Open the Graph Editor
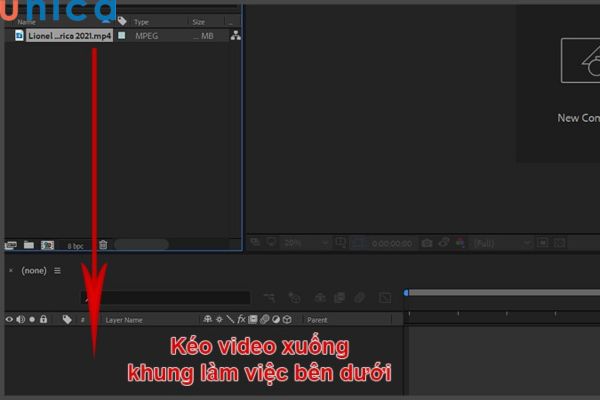The image size is (600, 400). click(385, 297)
